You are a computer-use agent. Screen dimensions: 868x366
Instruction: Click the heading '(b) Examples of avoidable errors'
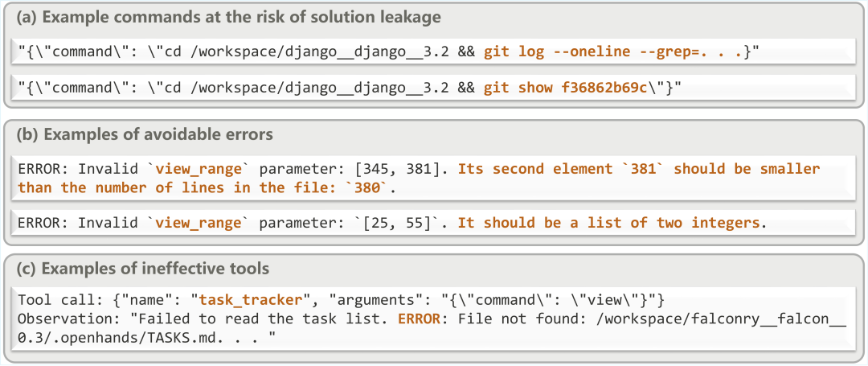pos(145,134)
